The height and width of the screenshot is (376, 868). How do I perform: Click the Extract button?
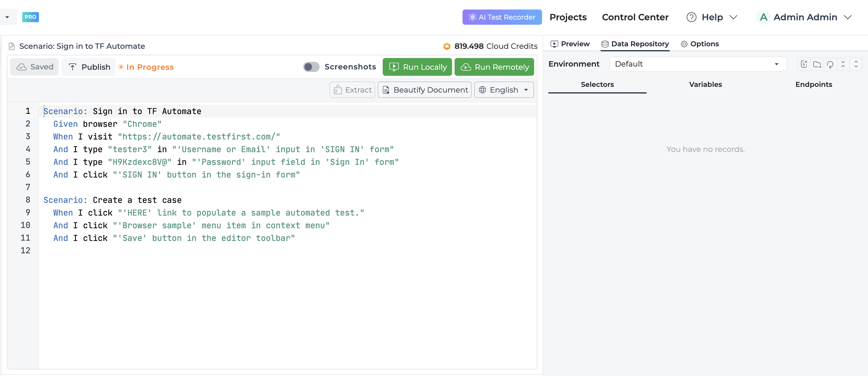(x=352, y=90)
